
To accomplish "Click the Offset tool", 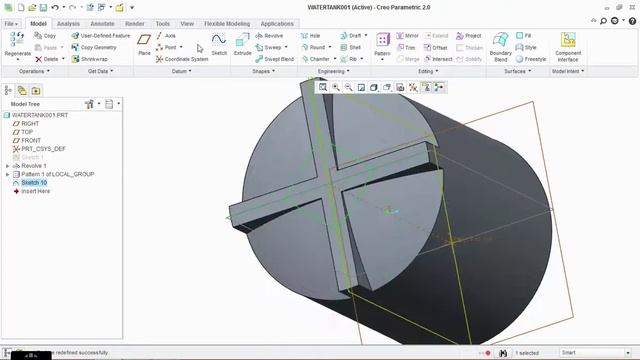I will pyautogui.click(x=436, y=48).
